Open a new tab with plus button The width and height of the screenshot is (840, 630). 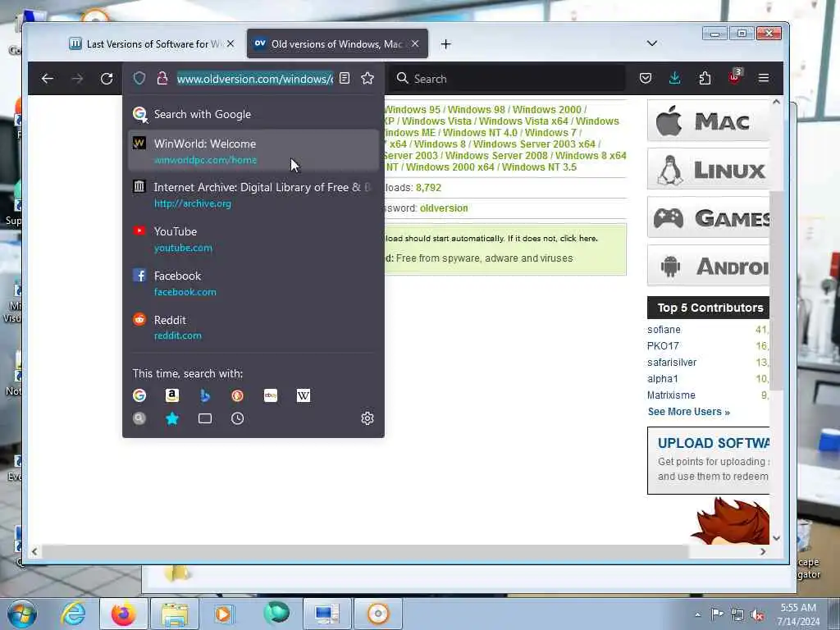point(445,44)
